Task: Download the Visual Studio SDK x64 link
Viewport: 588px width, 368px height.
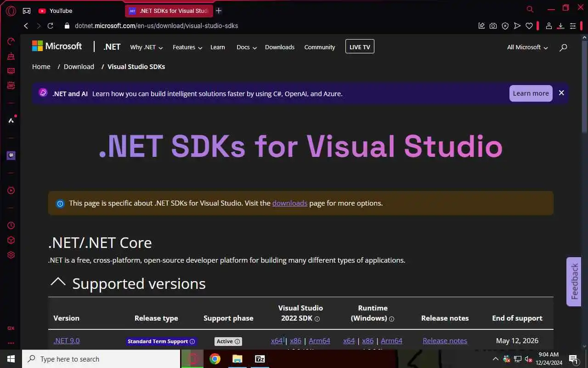Action: (277, 340)
